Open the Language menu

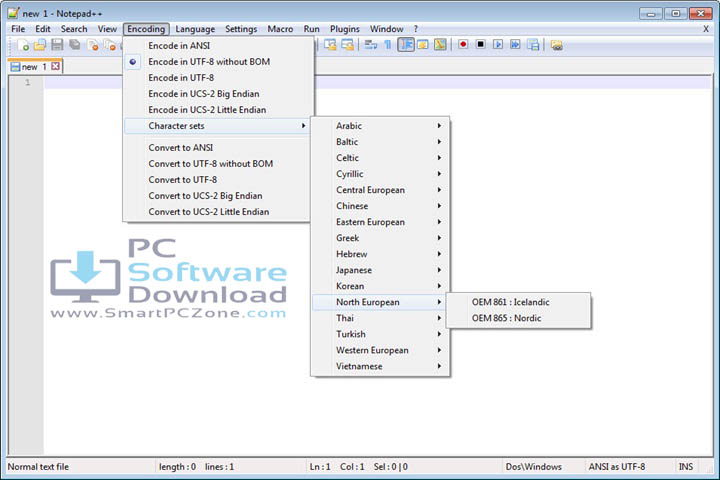195,29
